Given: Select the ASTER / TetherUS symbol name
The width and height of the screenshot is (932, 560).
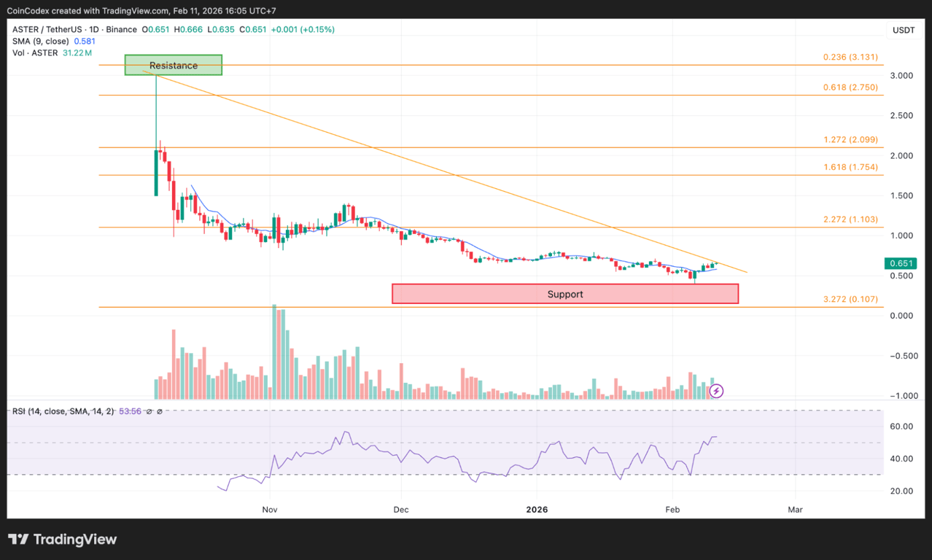Looking at the screenshot, I should coord(49,29).
